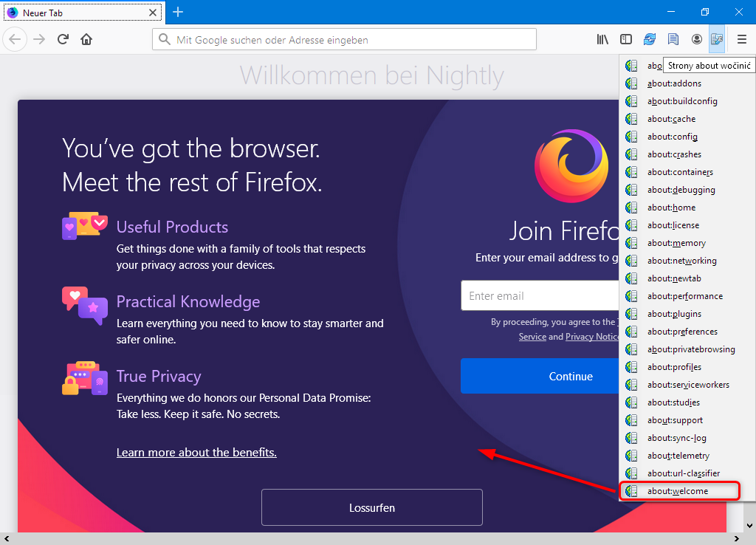Click the Useful Products devices icon

(84, 225)
